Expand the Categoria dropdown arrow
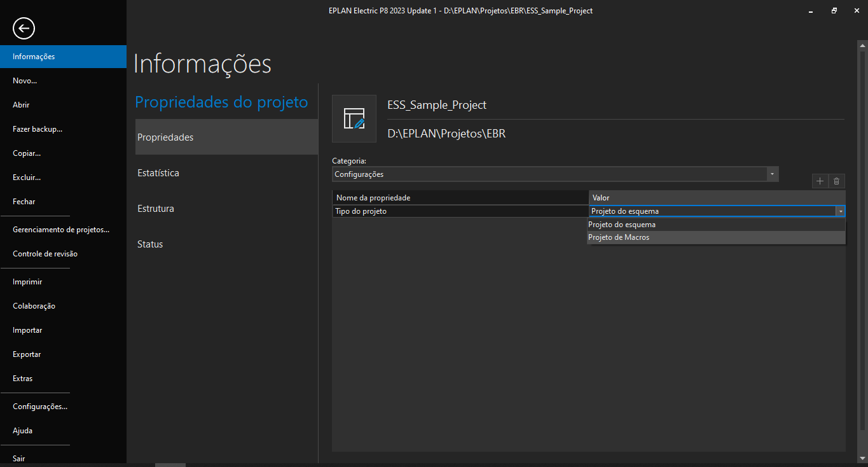The width and height of the screenshot is (868, 467). pos(772,174)
